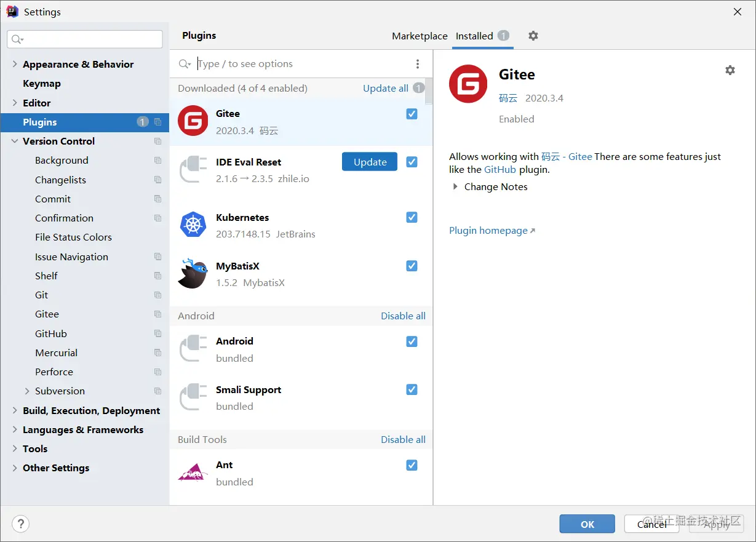This screenshot has height=542, width=756.
Task: Uncheck the IDE Eval Reset plugin
Action: [412, 162]
